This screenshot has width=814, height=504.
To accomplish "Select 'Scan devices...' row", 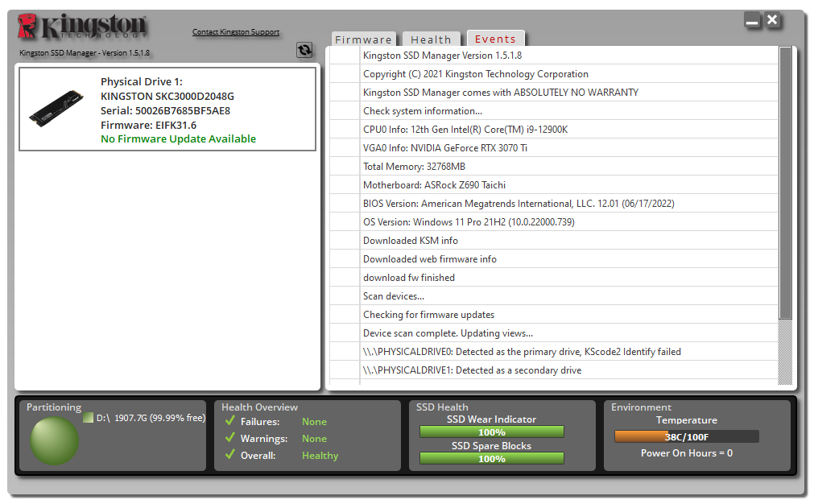I will [553, 295].
